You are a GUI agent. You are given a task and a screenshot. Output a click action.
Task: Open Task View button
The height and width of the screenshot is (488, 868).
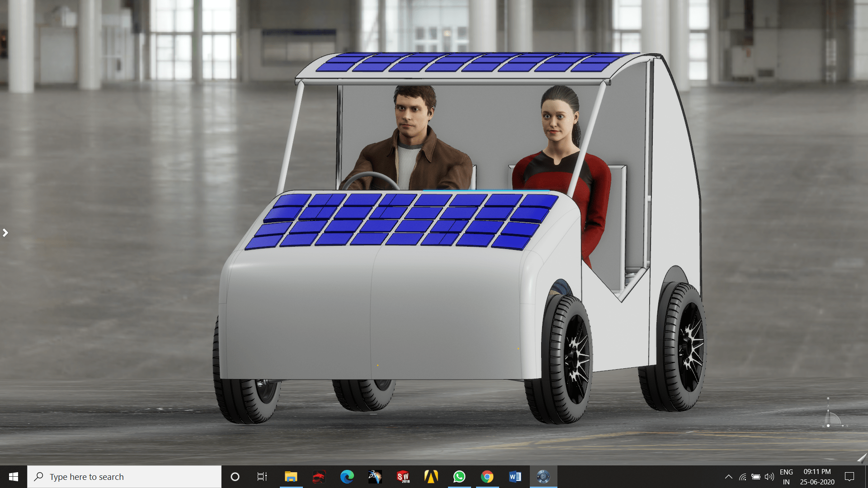tap(262, 477)
